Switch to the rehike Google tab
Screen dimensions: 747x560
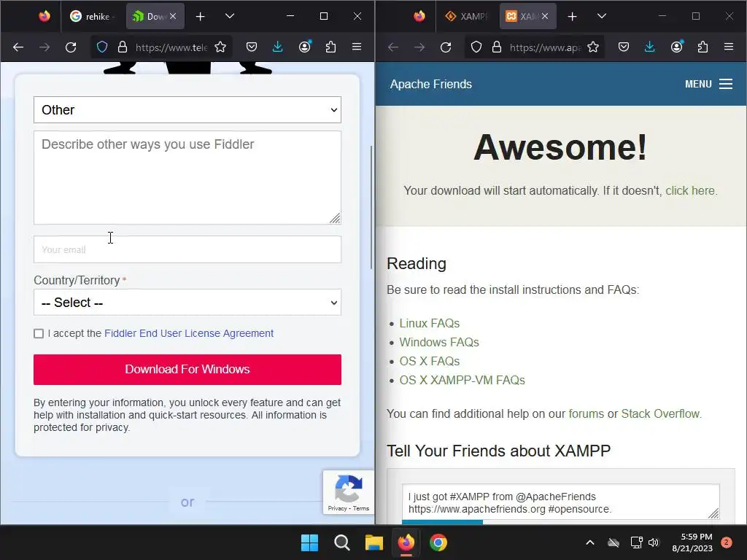coord(92,16)
